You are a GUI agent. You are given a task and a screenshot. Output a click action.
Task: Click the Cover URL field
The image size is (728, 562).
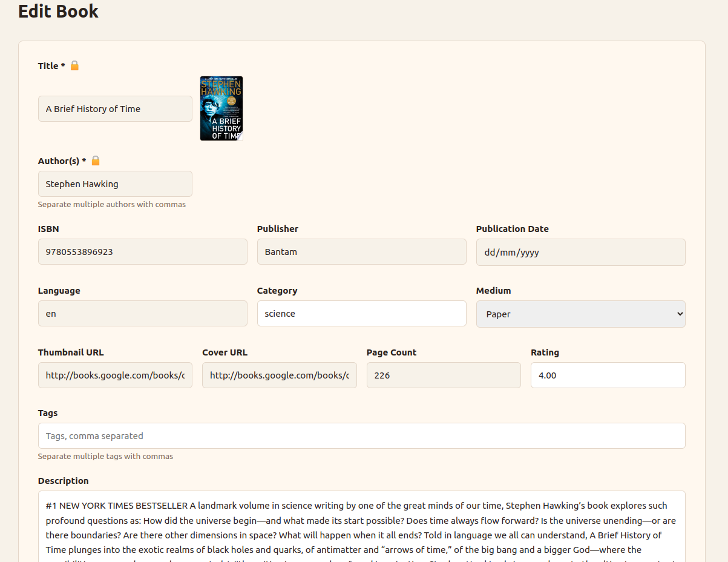[x=279, y=375]
